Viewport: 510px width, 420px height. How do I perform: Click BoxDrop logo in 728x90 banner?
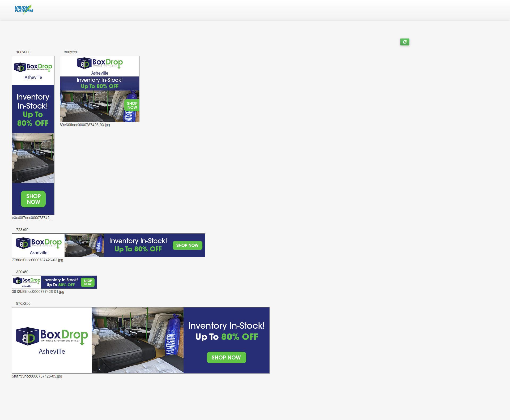39,243
